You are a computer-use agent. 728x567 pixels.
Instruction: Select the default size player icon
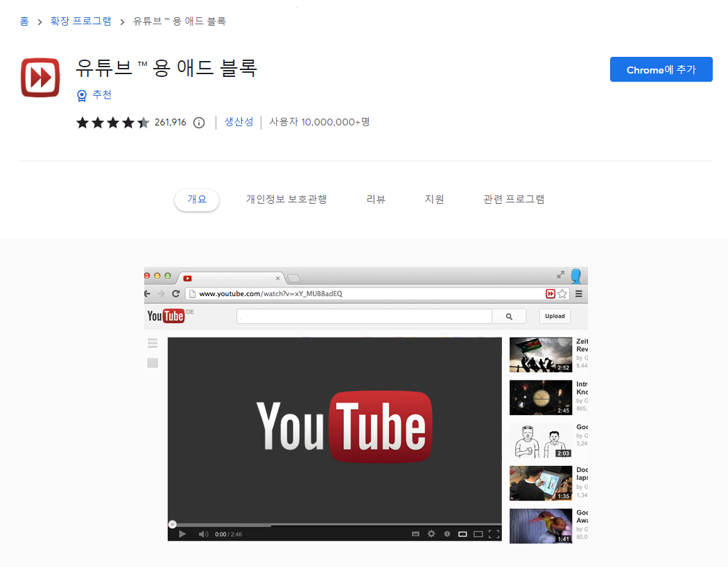click(x=462, y=534)
